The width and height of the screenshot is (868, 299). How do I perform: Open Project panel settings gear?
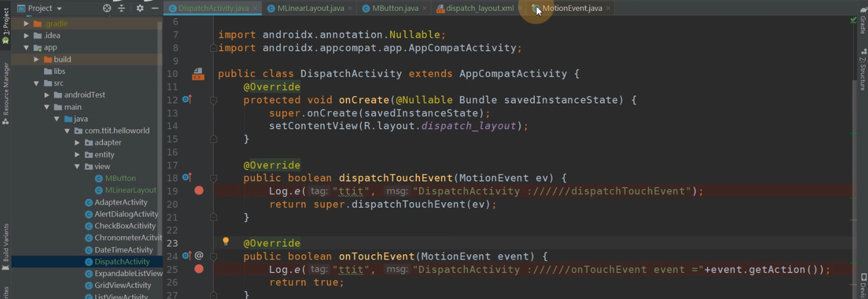(x=140, y=8)
